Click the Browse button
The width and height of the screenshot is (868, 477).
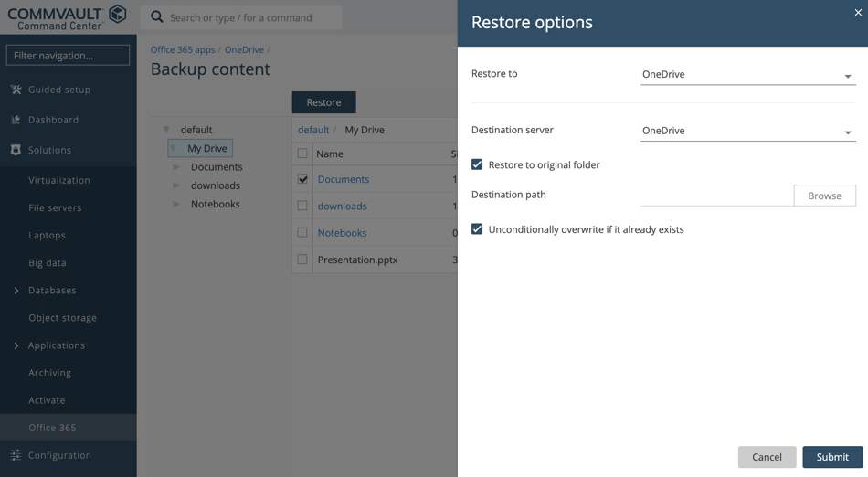pyautogui.click(x=824, y=196)
